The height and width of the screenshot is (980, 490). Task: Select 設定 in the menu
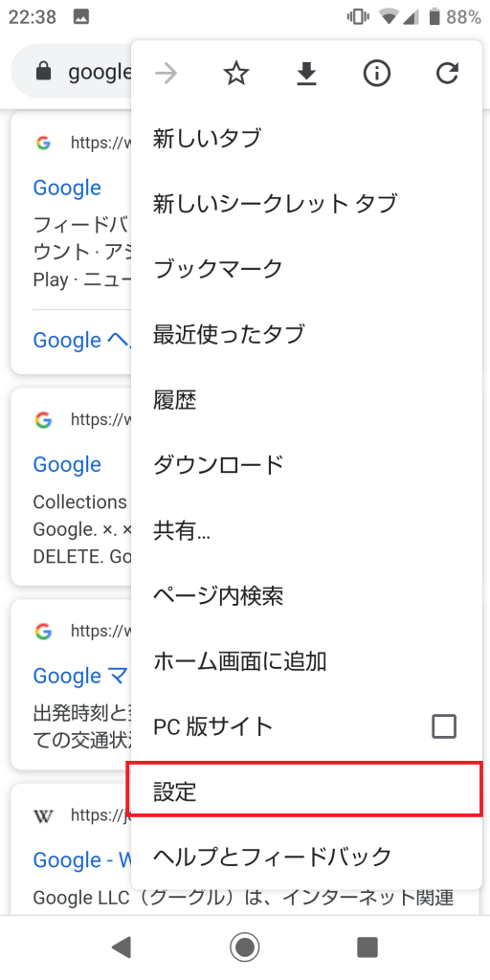point(307,791)
